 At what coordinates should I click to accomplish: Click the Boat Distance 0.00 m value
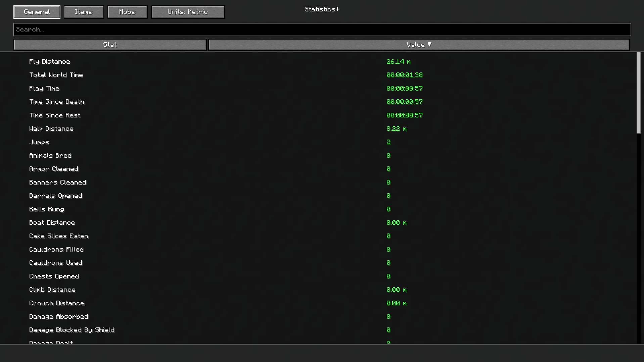pos(396,223)
